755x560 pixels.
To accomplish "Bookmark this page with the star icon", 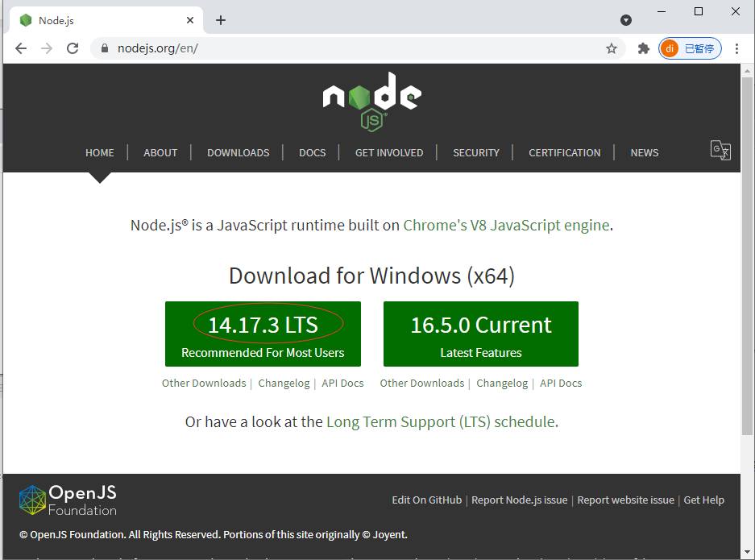I will 612,48.
